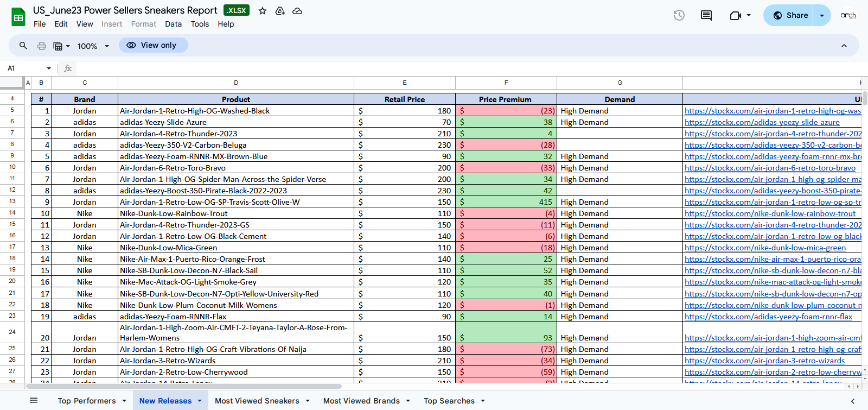Collapse the toolbar with the chevron
The image size is (868, 410).
844,46
